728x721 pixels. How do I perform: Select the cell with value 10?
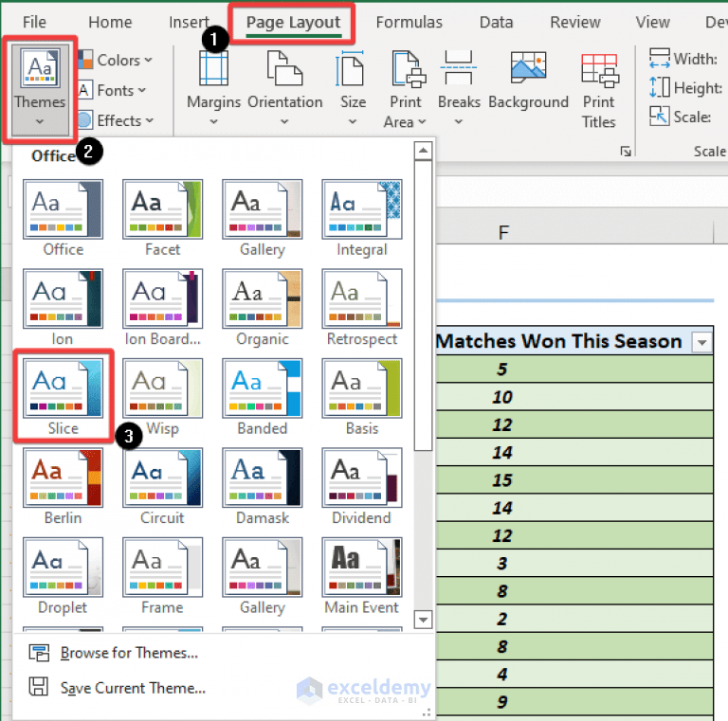pos(574,397)
